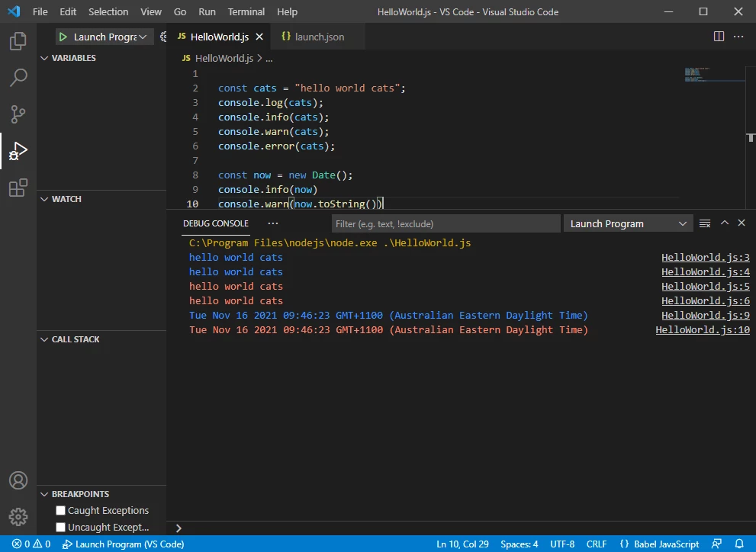
Task: Open the Manage gear icon
Action: 18,517
